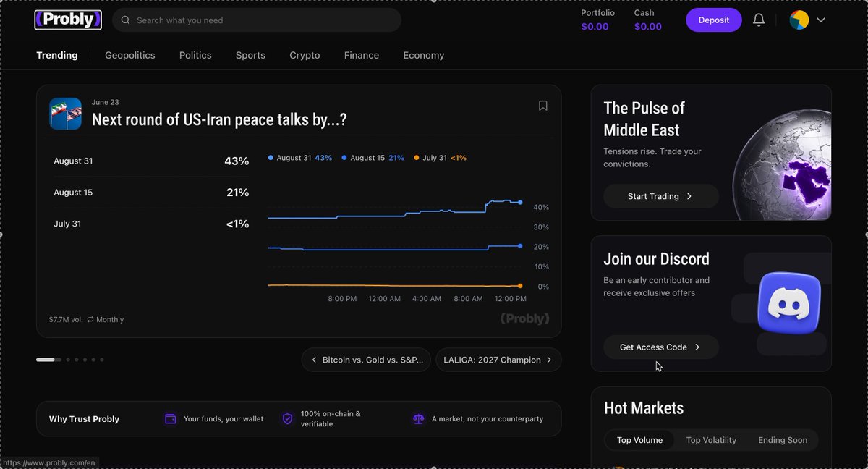
Task: Click the search magnifier icon
Action: point(126,20)
